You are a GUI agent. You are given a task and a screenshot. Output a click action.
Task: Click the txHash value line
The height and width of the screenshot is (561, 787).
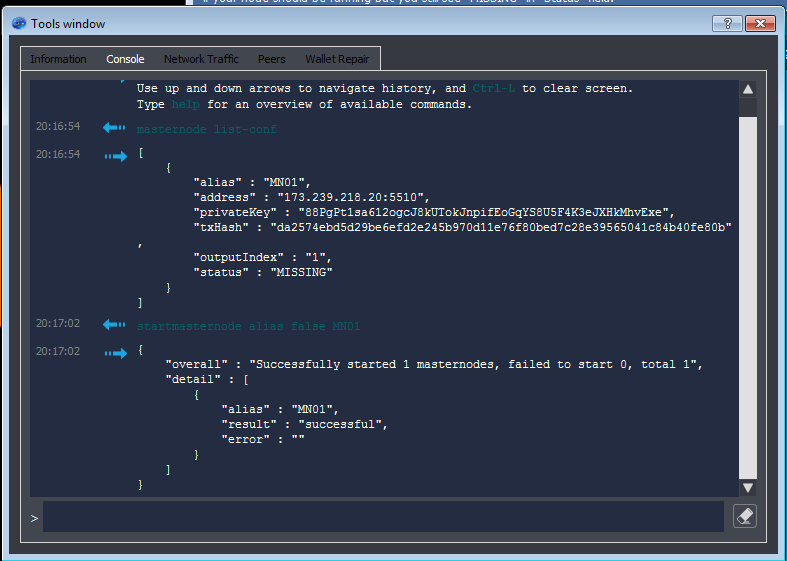click(x=462, y=227)
